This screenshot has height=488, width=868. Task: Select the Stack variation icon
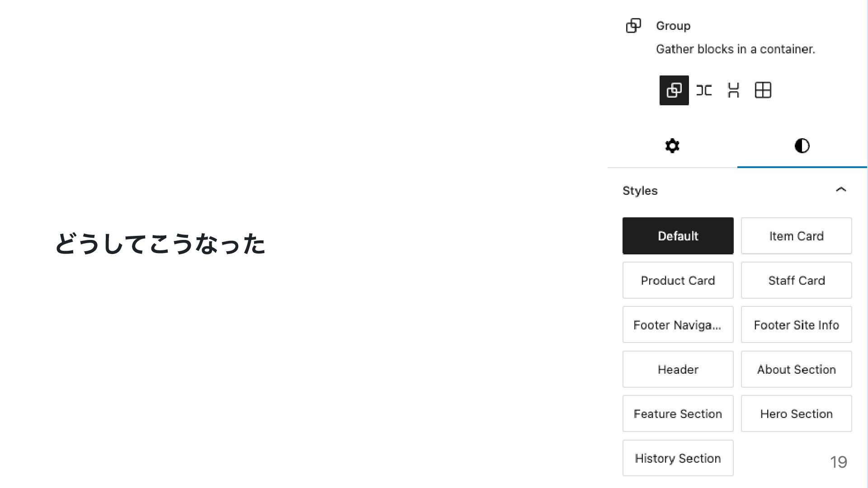(733, 90)
